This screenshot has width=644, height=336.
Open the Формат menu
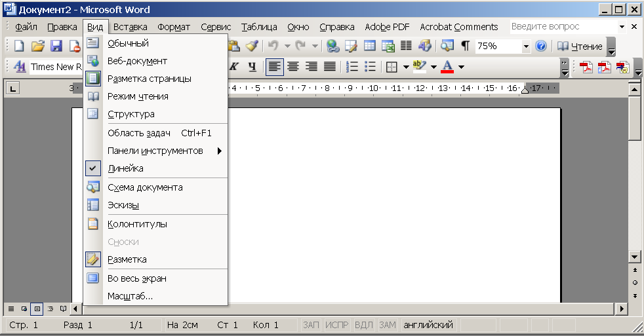(x=174, y=27)
